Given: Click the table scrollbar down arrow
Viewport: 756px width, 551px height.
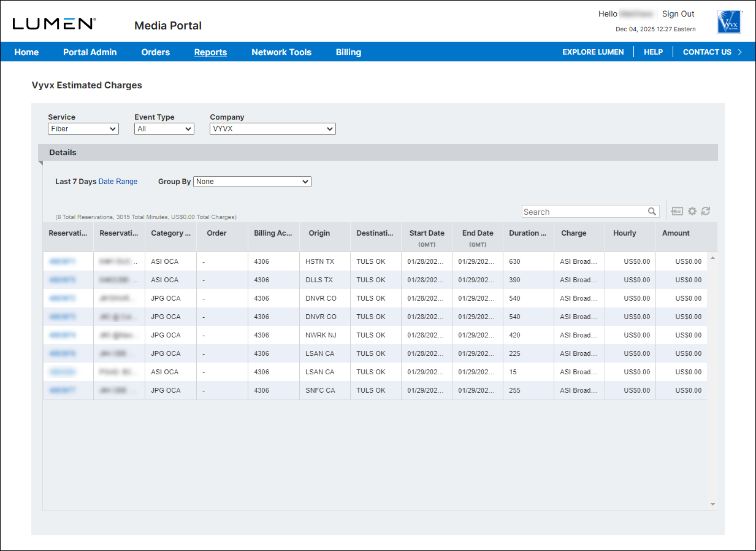Looking at the screenshot, I should tap(712, 504).
